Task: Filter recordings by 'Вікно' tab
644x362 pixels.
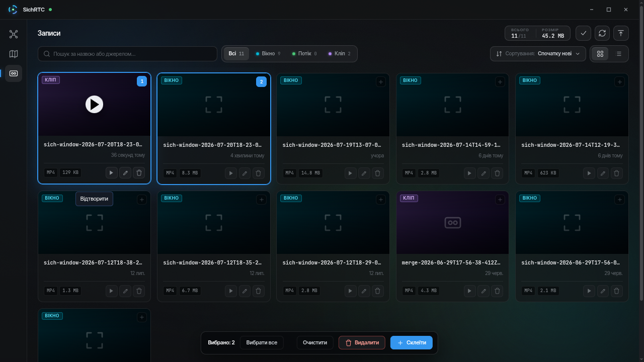Action: (x=268, y=54)
